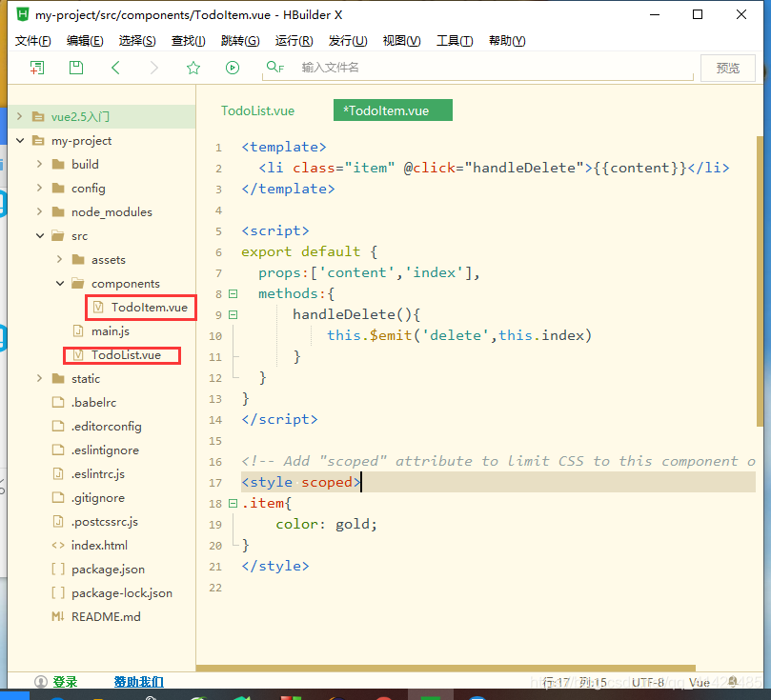The width and height of the screenshot is (771, 700).
Task: Click the login icon in the status bar
Action: [x=40, y=681]
